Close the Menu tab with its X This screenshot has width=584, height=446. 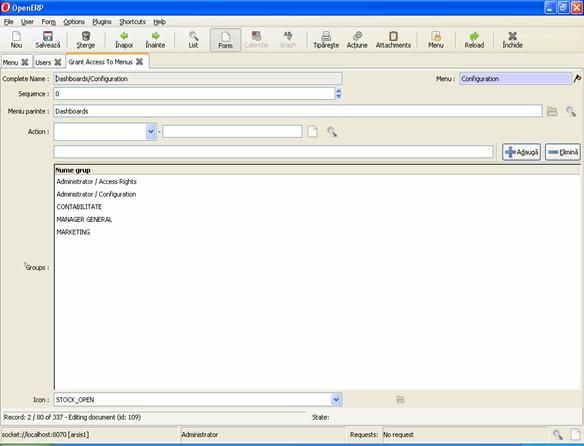click(x=25, y=62)
